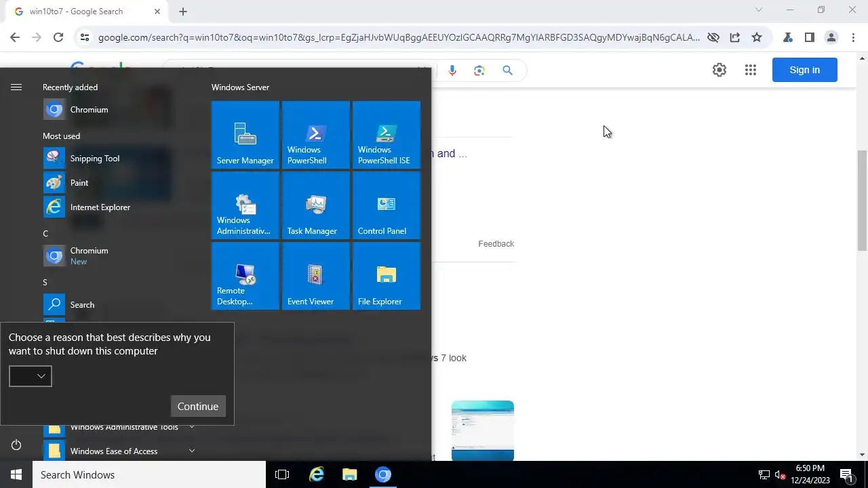Click Continue in shutdown prompt
Viewport: 868px width, 488px height.
(198, 407)
